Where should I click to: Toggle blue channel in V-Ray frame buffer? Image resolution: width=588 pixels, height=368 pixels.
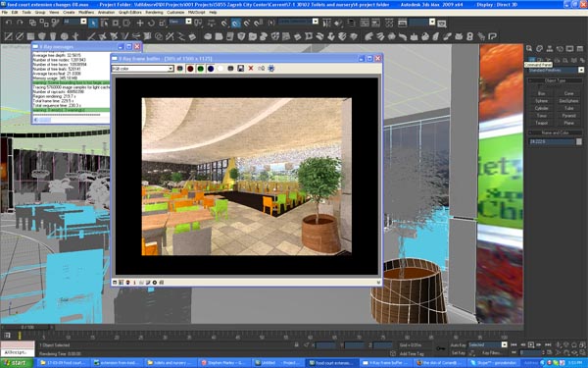click(x=211, y=69)
